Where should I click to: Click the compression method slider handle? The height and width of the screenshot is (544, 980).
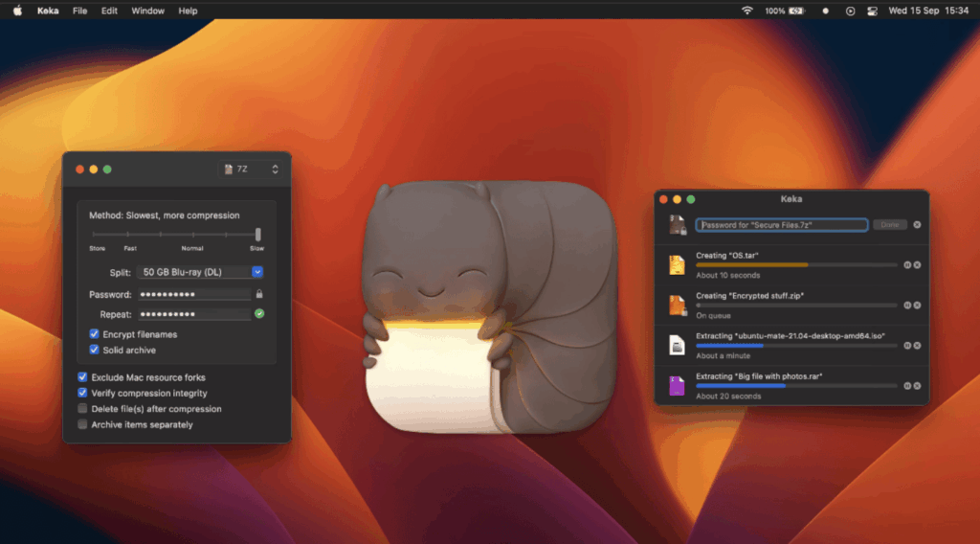[258, 235]
